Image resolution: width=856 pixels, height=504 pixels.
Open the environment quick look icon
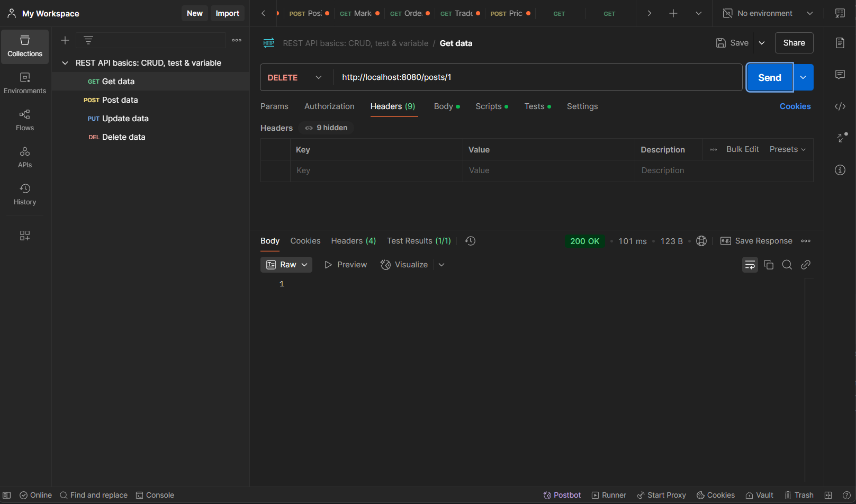(840, 13)
